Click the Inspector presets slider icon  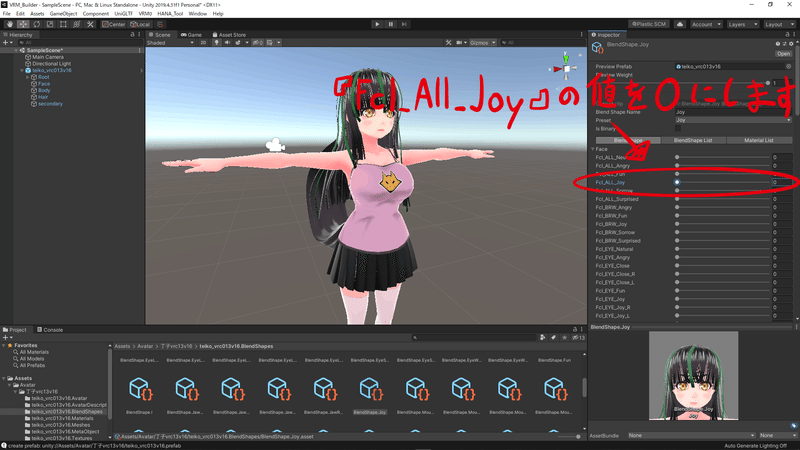784,44
